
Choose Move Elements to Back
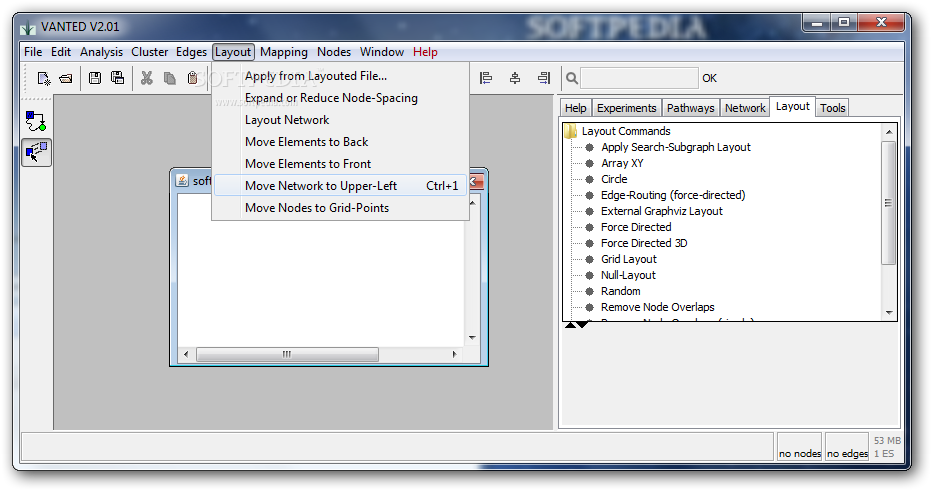click(x=340, y=142)
